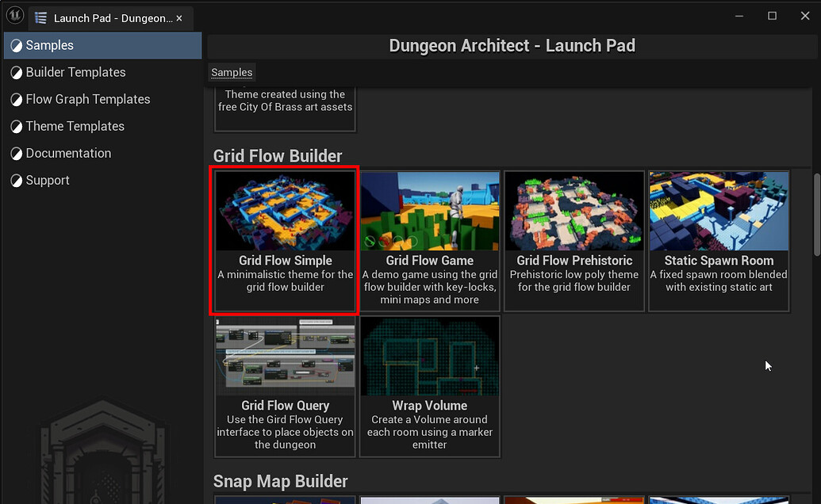Open the Documentation page
The width and height of the screenshot is (821, 504).
pyautogui.click(x=69, y=153)
